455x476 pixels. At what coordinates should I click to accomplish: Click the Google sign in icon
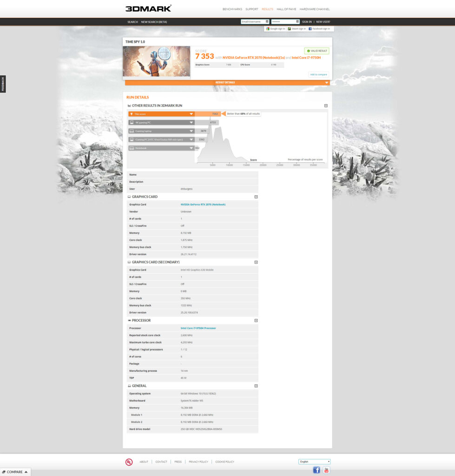tap(268, 29)
